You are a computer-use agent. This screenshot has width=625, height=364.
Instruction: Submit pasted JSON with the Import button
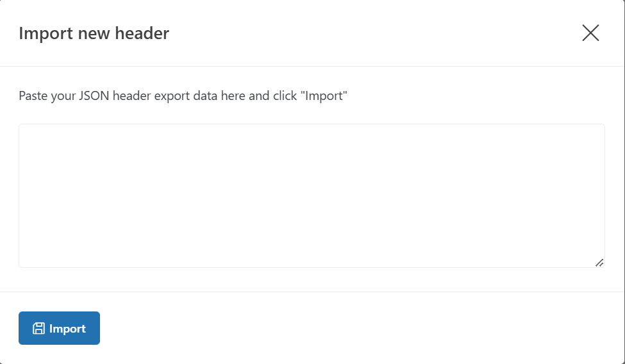(x=59, y=328)
